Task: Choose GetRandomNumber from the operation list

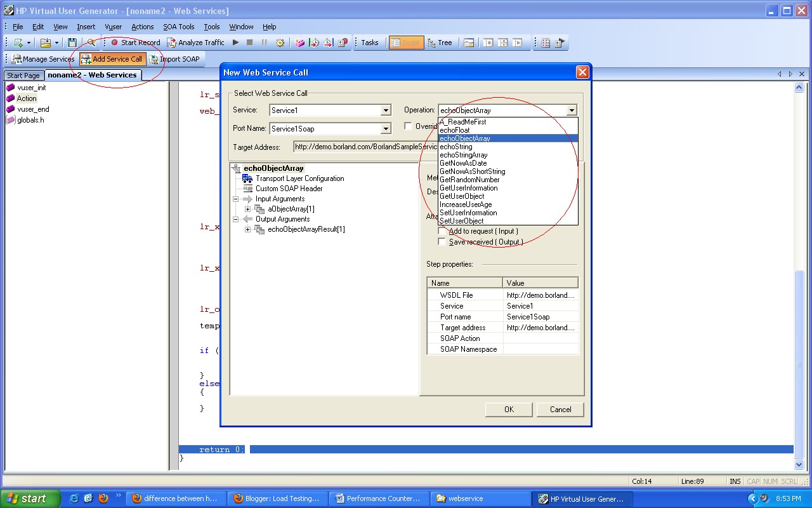Action: coord(508,180)
